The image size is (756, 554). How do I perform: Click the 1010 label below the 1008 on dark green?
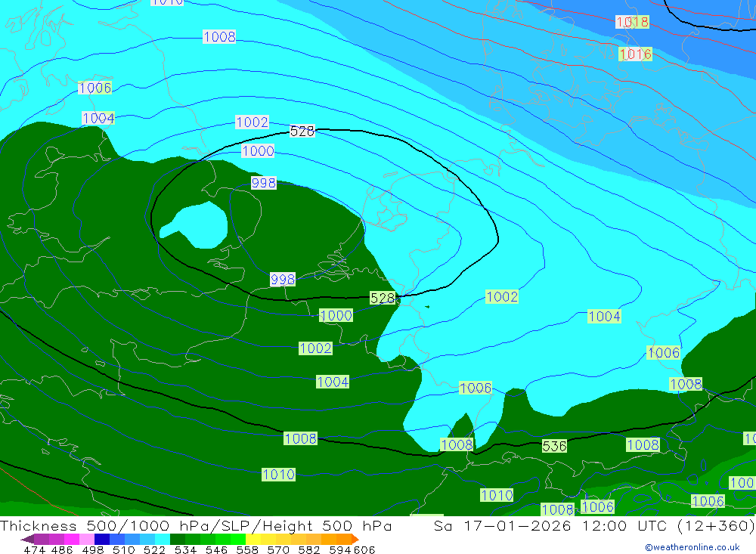click(278, 475)
